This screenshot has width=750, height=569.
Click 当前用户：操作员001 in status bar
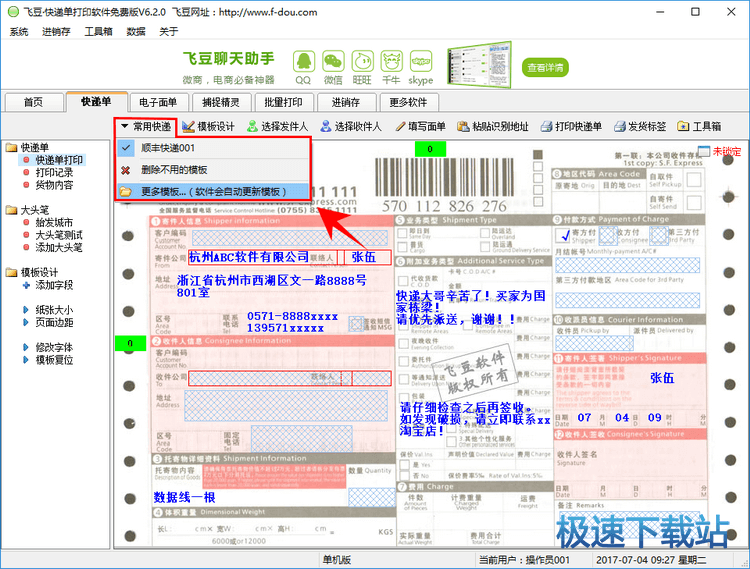(524, 560)
